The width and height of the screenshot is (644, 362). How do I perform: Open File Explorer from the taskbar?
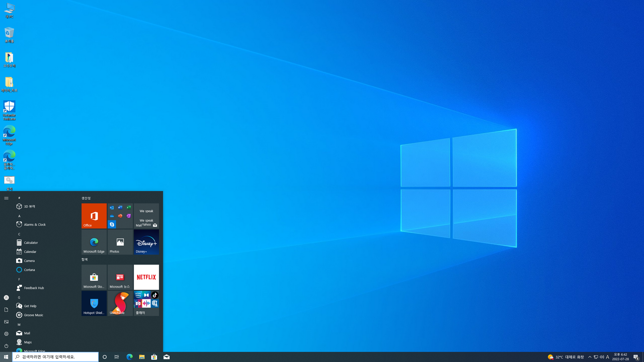click(142, 357)
